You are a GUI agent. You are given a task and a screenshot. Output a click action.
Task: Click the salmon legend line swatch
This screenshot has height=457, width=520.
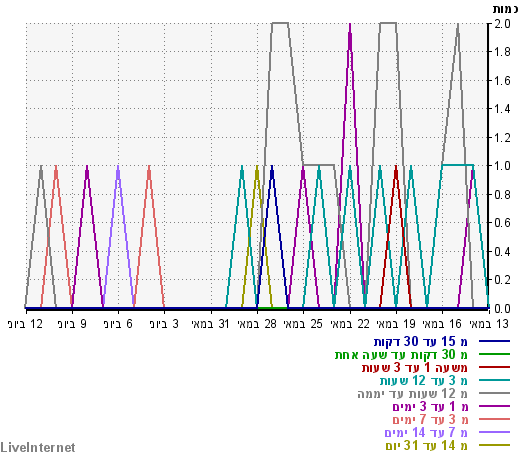494,419
